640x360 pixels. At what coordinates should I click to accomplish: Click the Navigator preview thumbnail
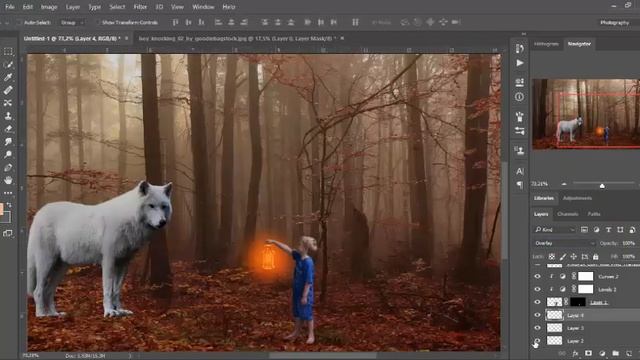(x=586, y=114)
